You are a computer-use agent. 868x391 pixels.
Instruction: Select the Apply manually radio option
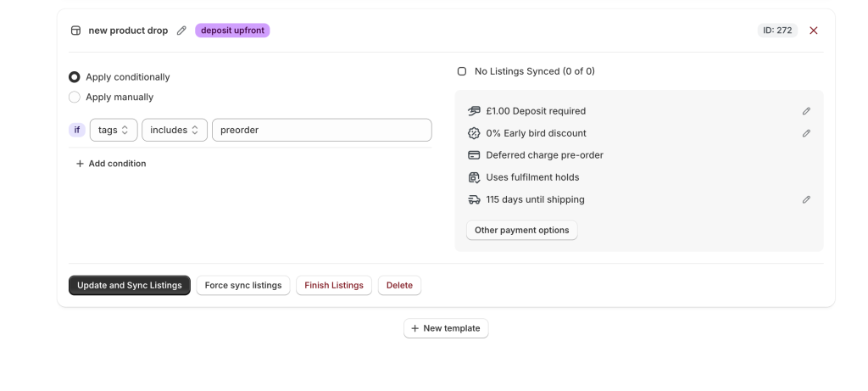coord(75,97)
